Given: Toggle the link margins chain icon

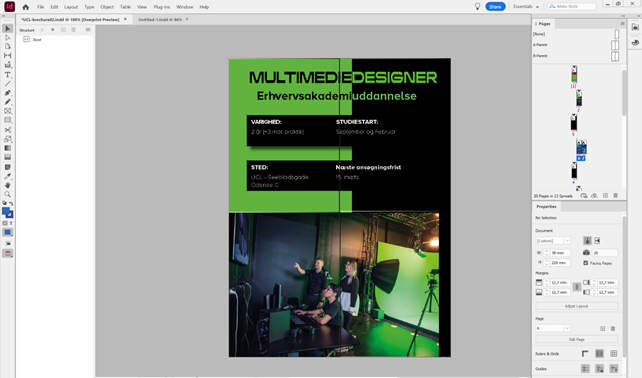Looking at the screenshot, I should 576,287.
